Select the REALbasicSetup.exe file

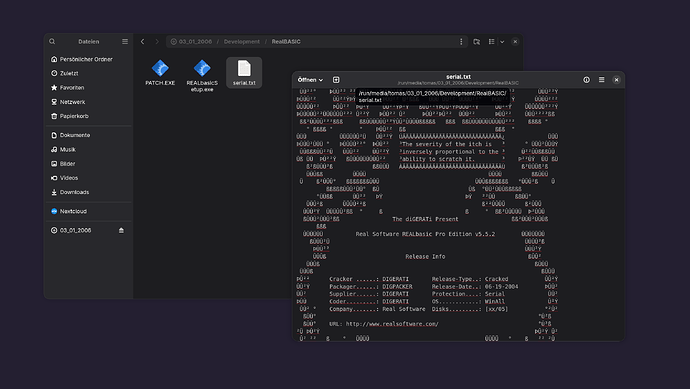pos(202,76)
